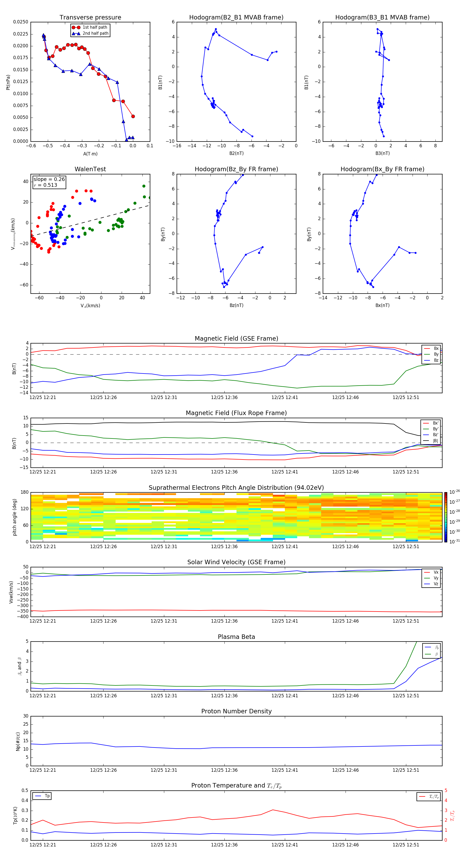473x868 pixels.
Task: Click the 'B2(nT)' x-axis label
Action: (236, 153)
